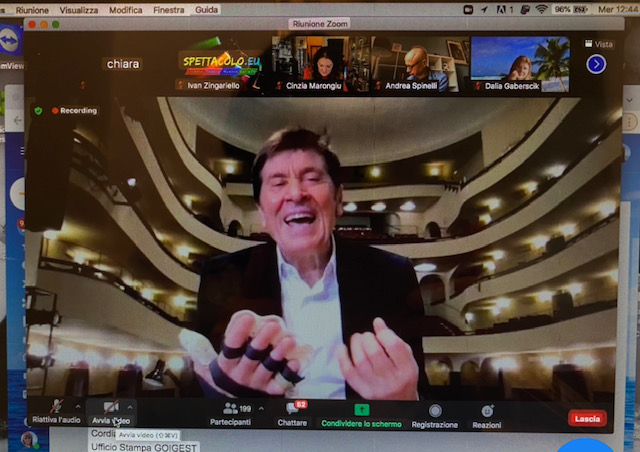Start camera with the Avvia video icon

point(111,407)
